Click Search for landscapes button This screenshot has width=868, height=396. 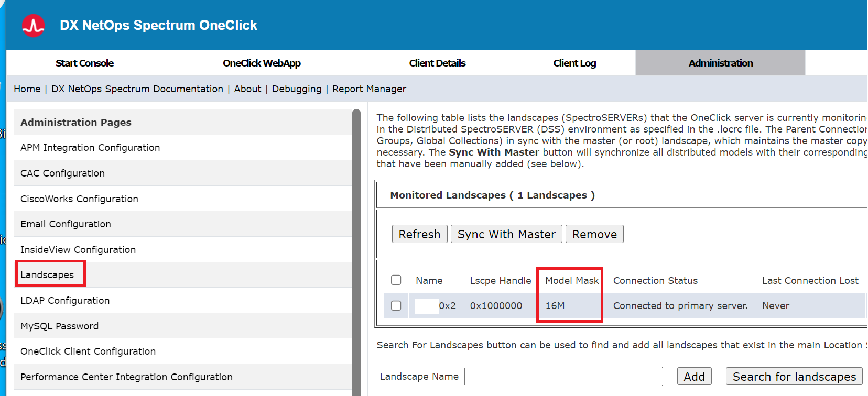pyautogui.click(x=794, y=377)
